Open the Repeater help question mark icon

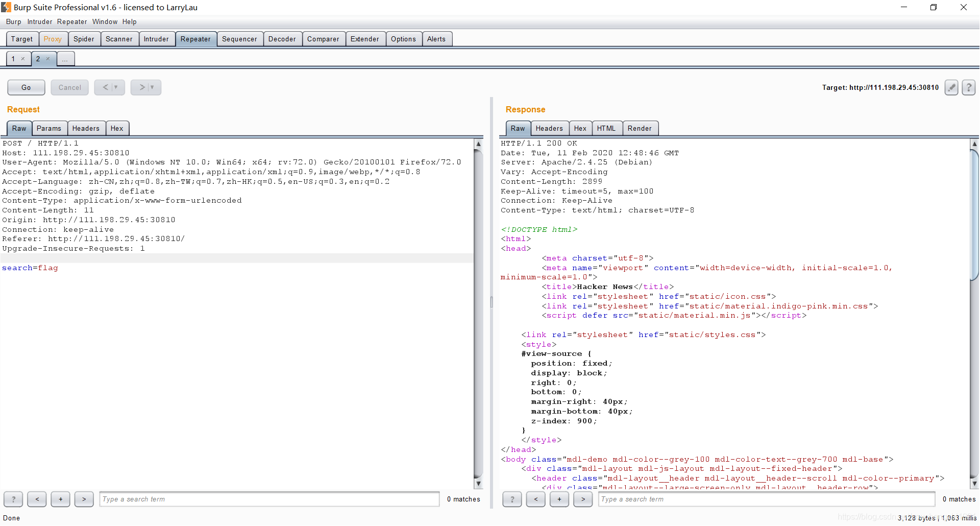click(x=969, y=88)
